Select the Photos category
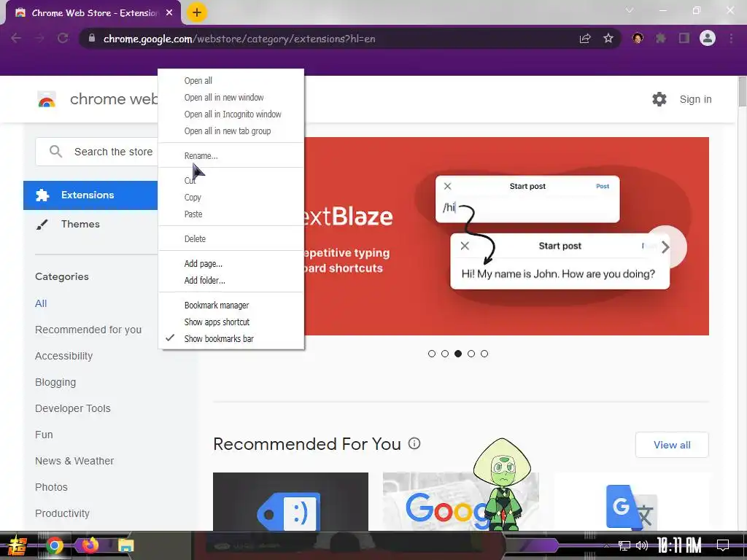The image size is (747, 560). (x=51, y=486)
